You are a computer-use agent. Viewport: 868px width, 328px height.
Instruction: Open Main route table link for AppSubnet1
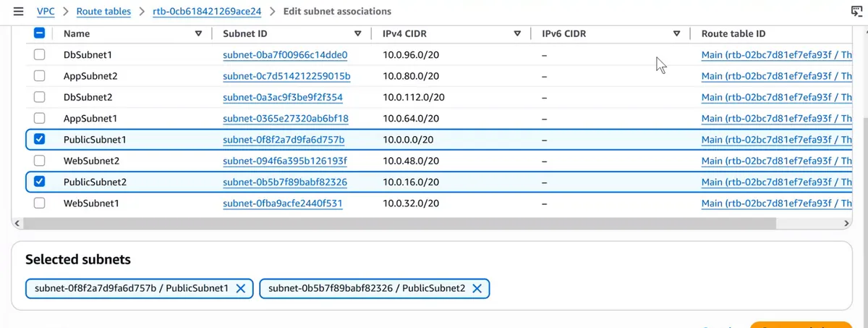(777, 118)
